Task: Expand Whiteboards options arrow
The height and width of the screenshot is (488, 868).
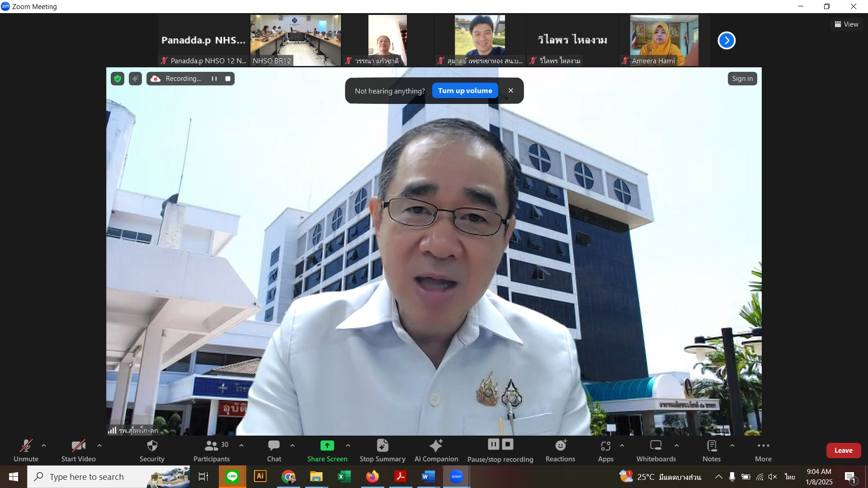Action: pos(677,446)
